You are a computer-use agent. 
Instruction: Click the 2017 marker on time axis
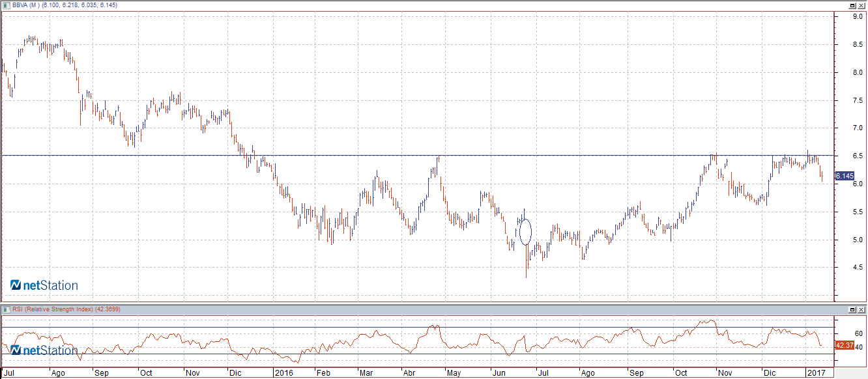click(815, 373)
